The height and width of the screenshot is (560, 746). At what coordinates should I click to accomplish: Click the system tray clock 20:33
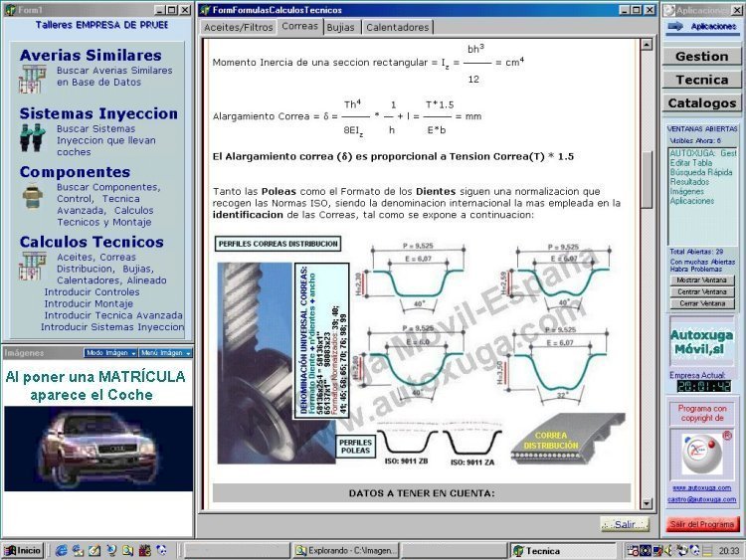[x=729, y=551]
